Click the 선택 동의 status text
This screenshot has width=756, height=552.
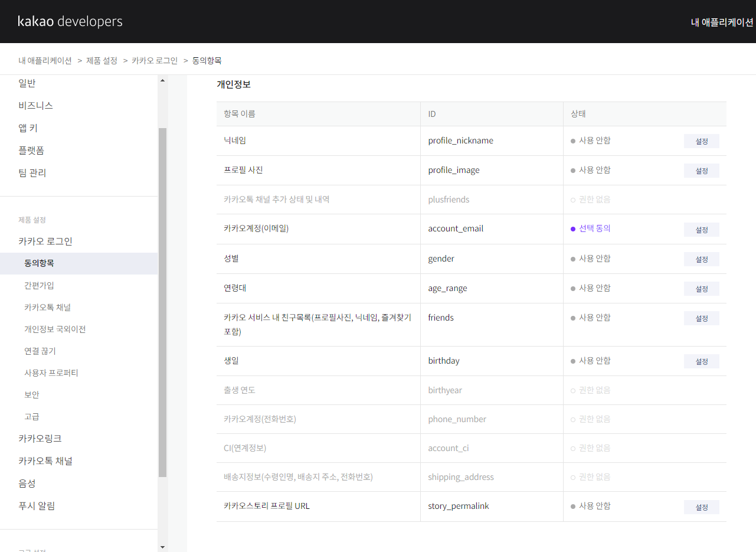point(595,228)
